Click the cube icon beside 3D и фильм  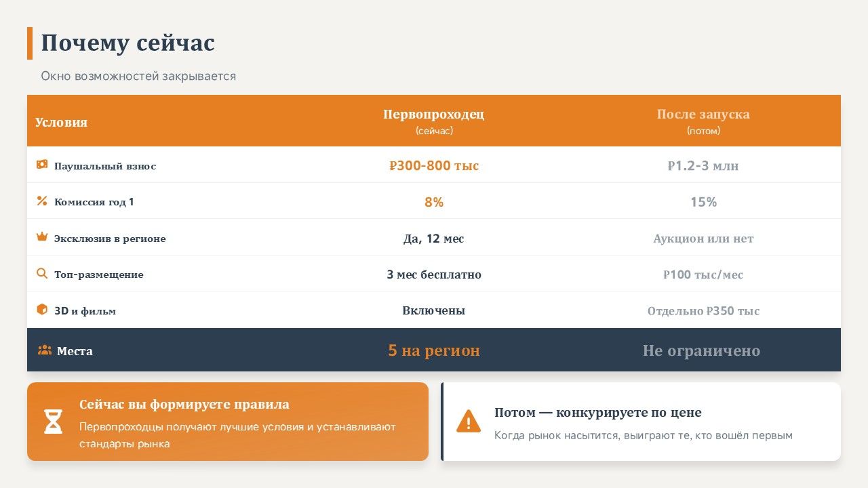click(42, 310)
